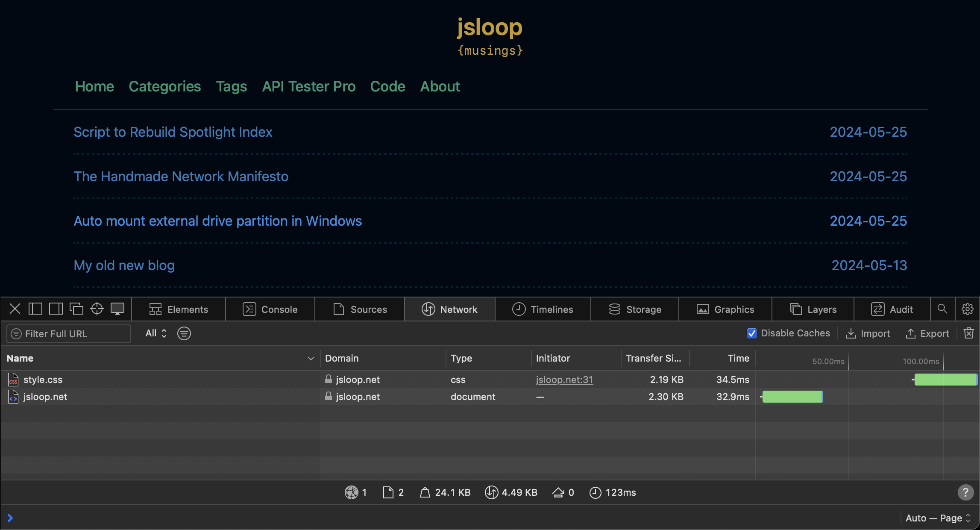Screen dimensions: 980x530
Task: Detach inspector into separate window
Action: point(76,309)
